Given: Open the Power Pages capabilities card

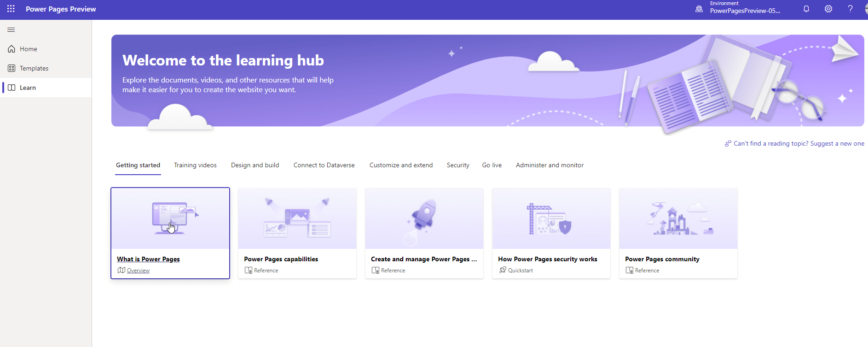Looking at the screenshot, I should [297, 233].
